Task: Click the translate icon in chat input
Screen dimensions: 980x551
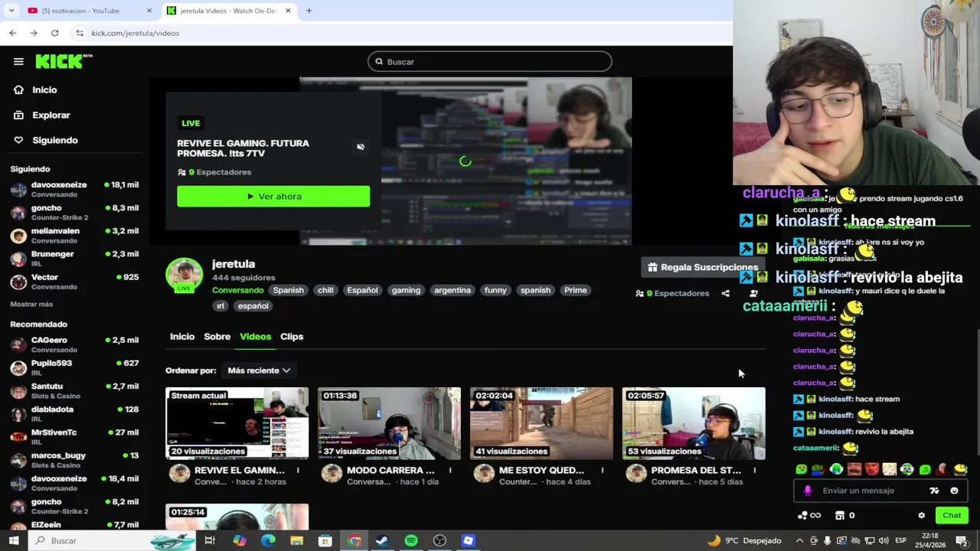Action: pyautogui.click(x=934, y=491)
